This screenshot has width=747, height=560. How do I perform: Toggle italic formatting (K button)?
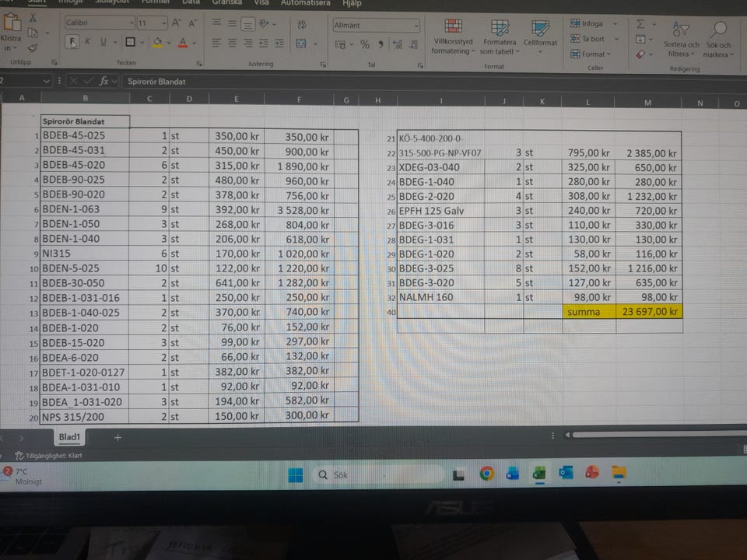coord(88,42)
